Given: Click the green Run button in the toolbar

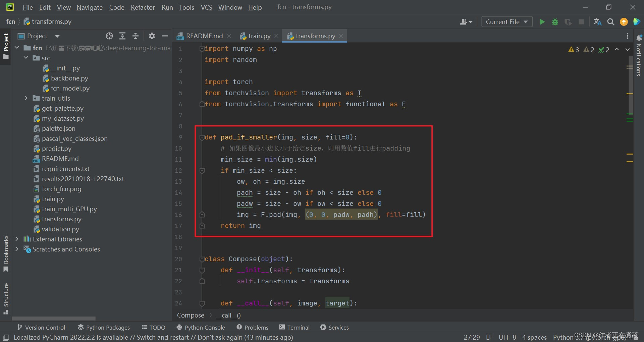Looking at the screenshot, I should (x=542, y=21).
